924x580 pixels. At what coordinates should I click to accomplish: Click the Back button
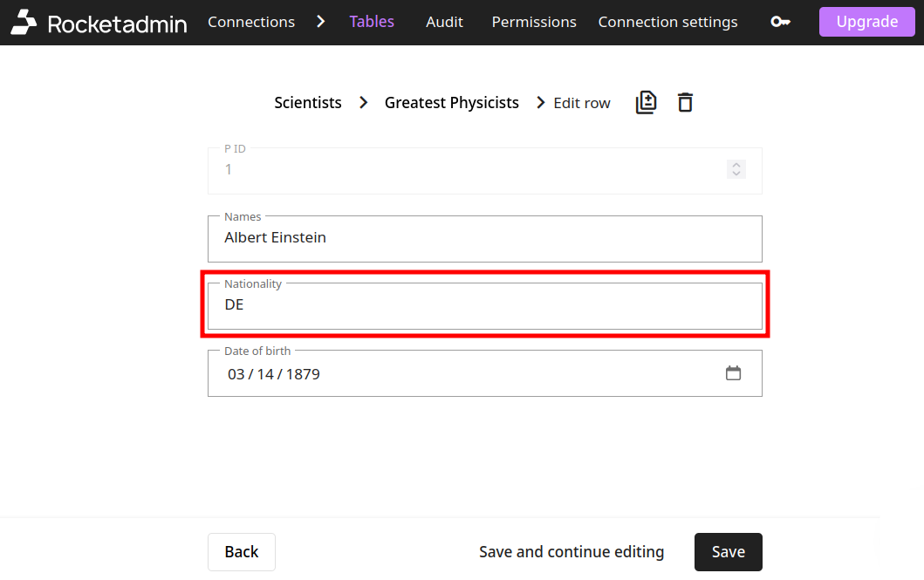pyautogui.click(x=242, y=552)
